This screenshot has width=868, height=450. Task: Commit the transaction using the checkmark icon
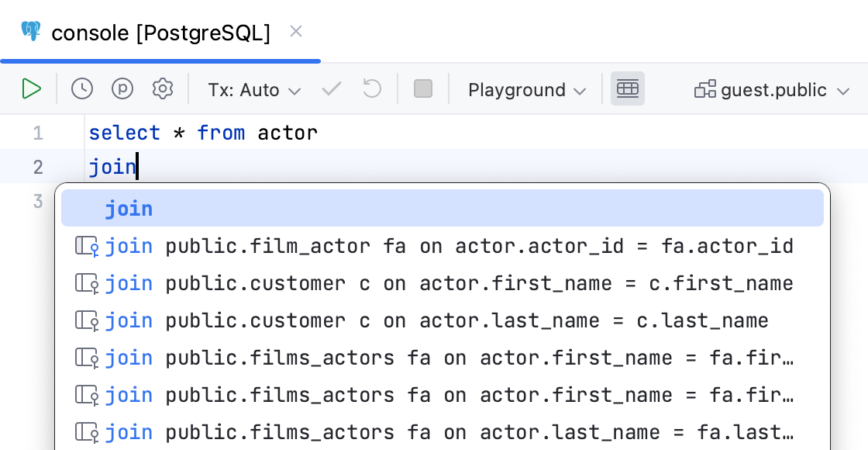[331, 88]
